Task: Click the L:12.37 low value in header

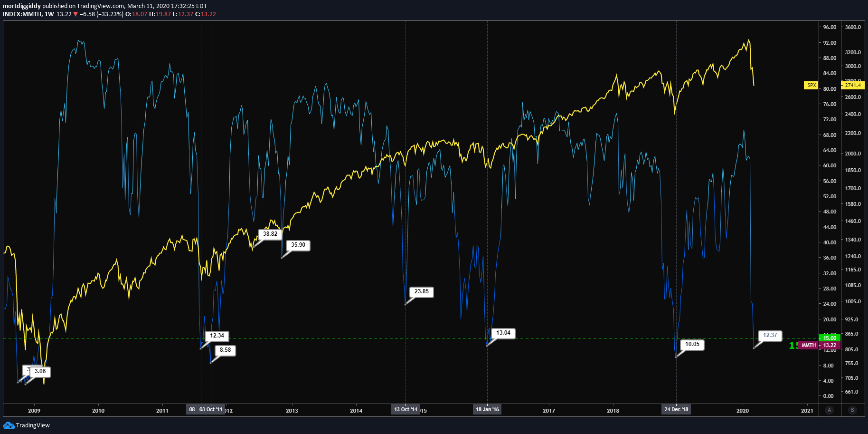Action: tap(183, 14)
